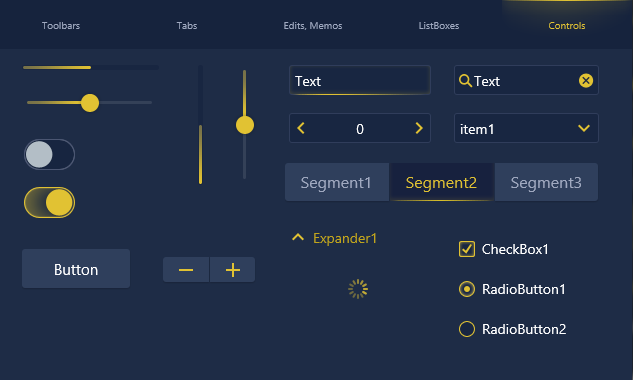Click the minus button

point(186,269)
